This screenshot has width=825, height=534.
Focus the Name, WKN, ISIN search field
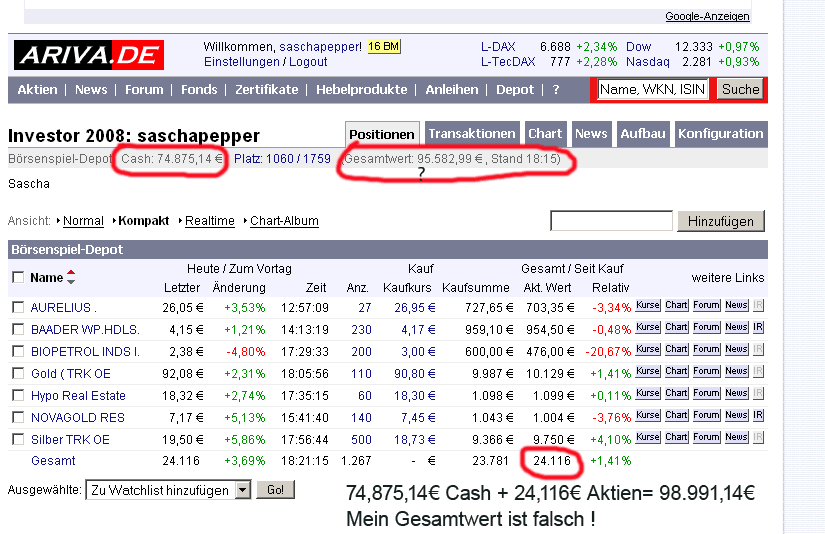652,89
